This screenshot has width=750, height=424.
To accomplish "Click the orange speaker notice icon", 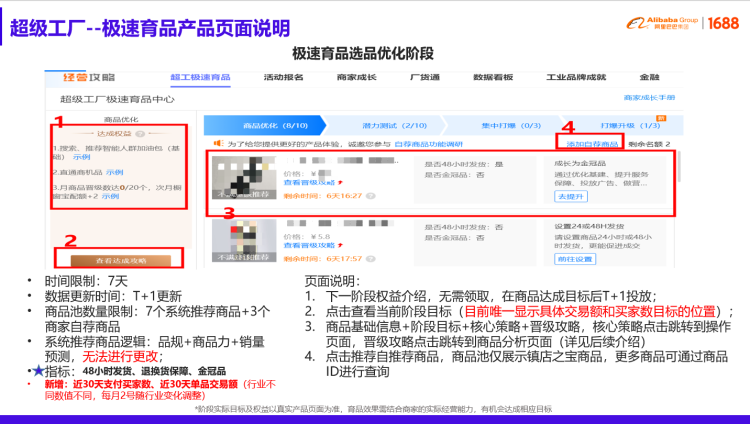I will pyautogui.click(x=218, y=145).
